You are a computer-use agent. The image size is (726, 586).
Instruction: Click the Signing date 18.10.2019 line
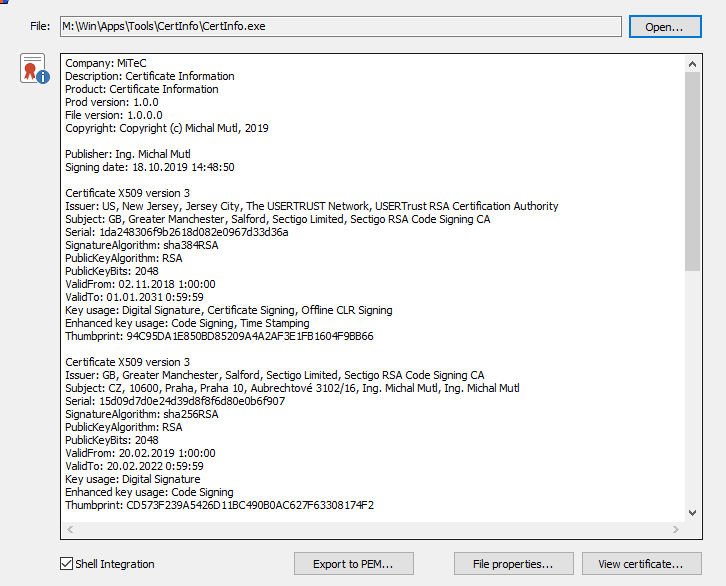(x=150, y=167)
